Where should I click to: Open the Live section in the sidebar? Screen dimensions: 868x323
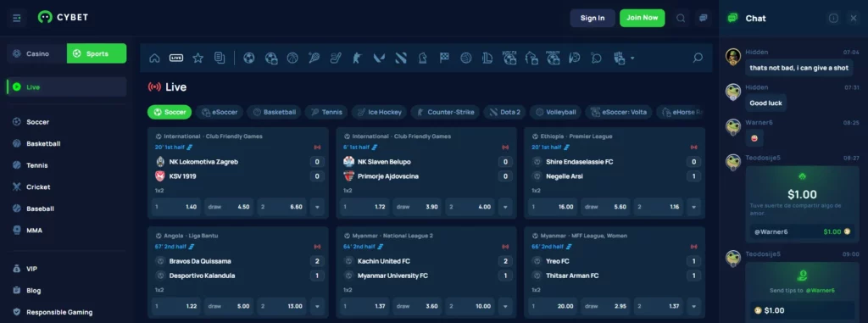(x=67, y=87)
